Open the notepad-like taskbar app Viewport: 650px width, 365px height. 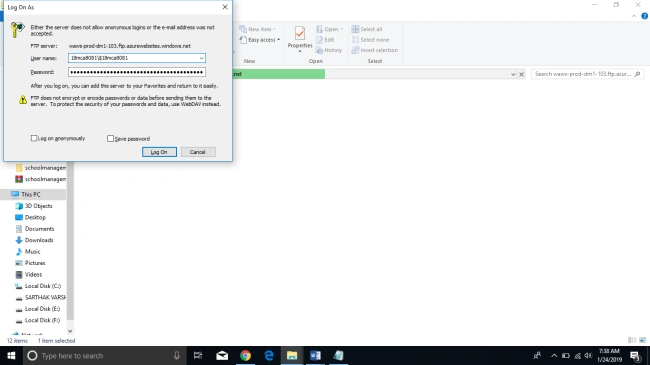point(338,355)
